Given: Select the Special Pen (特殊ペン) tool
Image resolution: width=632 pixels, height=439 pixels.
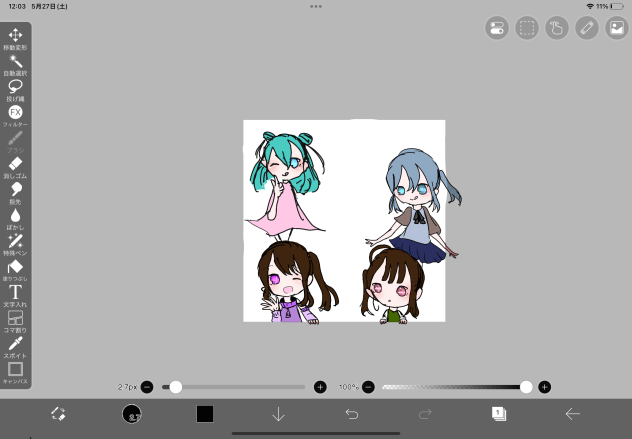Looking at the screenshot, I should click(15, 245).
